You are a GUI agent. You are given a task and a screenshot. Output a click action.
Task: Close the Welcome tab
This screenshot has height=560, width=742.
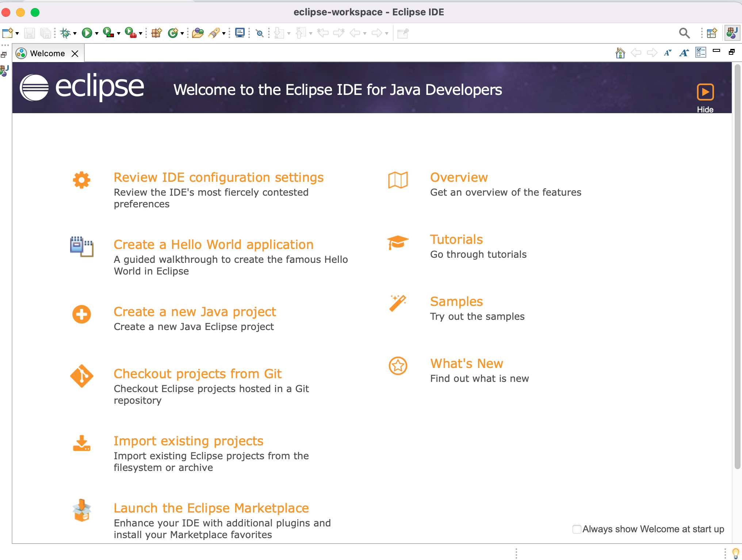tap(75, 54)
